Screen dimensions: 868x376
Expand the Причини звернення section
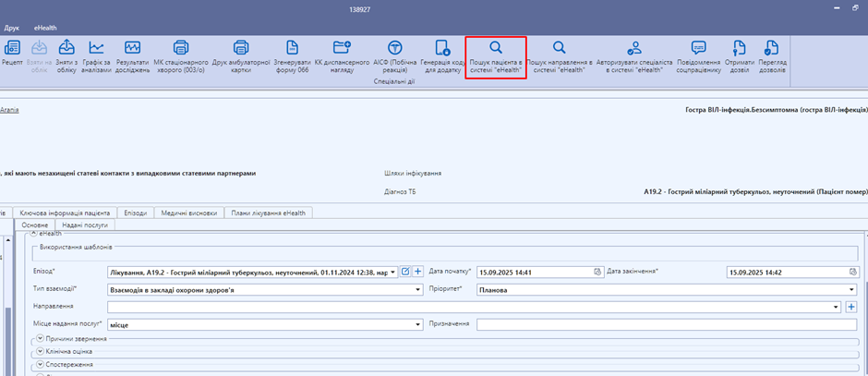click(41, 340)
